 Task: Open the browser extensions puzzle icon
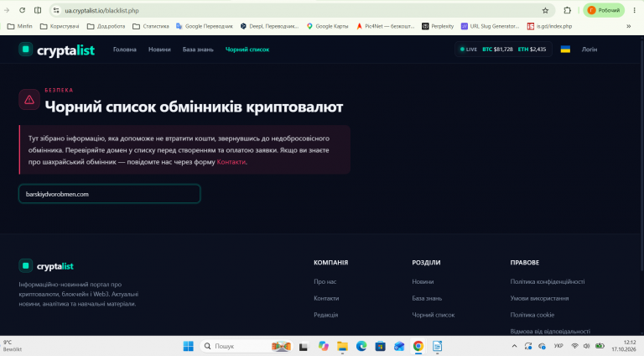coord(567,10)
